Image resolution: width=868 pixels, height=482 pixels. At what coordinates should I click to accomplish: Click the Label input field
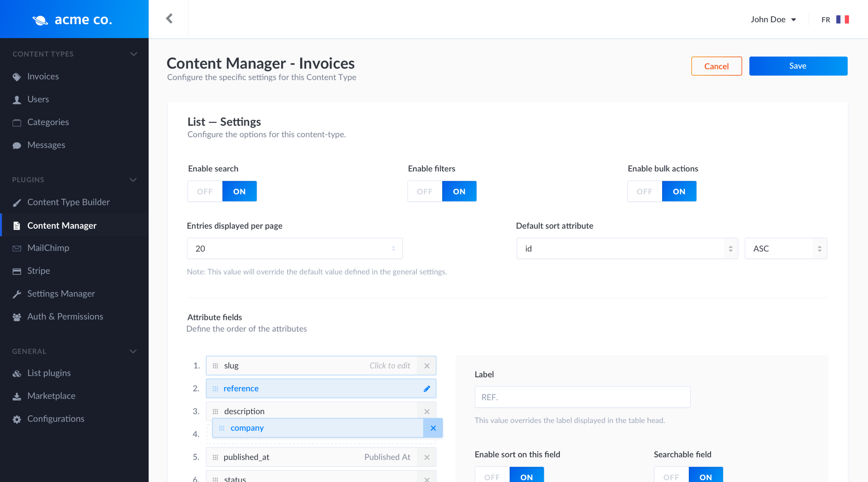[x=582, y=397]
